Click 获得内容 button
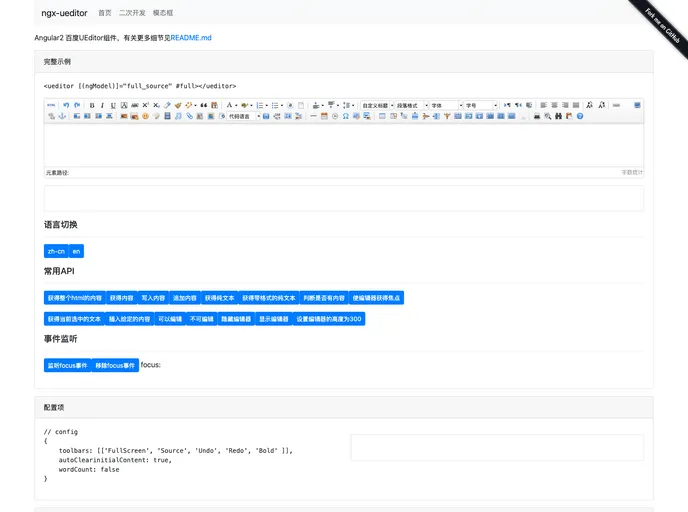 tap(122, 298)
